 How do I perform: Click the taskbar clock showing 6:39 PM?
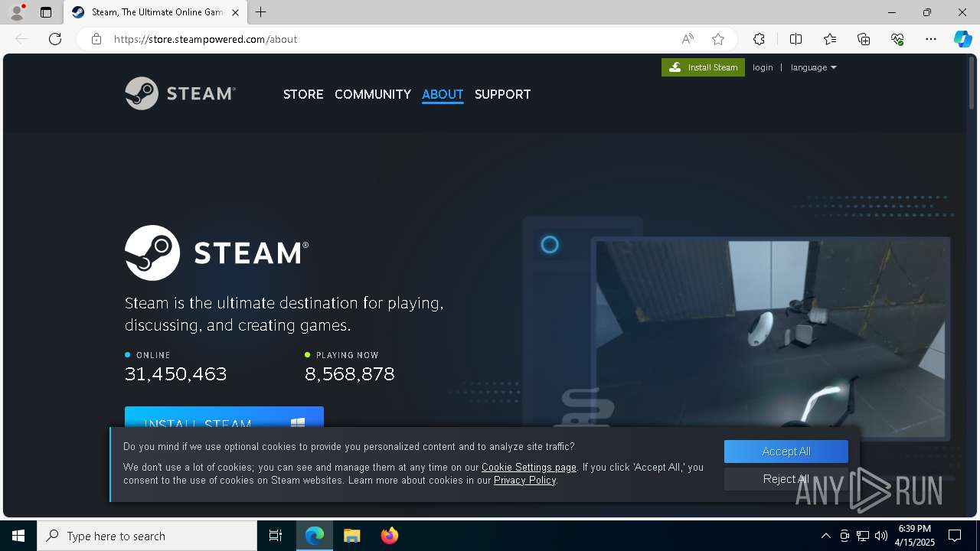[x=916, y=536]
